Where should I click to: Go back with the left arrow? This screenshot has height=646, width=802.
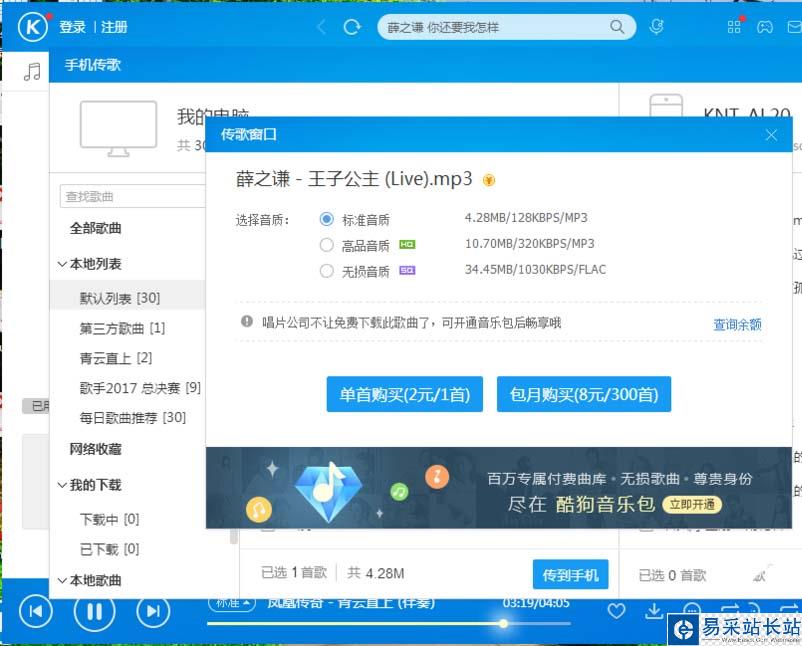(x=321, y=27)
